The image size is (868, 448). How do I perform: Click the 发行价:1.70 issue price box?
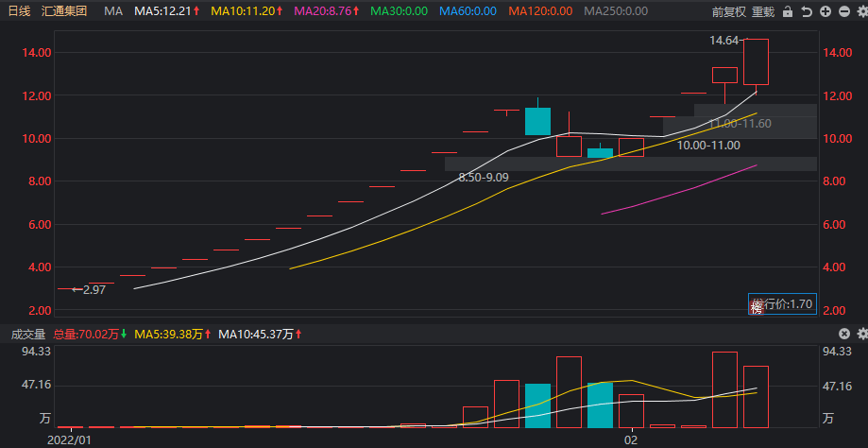[782, 304]
